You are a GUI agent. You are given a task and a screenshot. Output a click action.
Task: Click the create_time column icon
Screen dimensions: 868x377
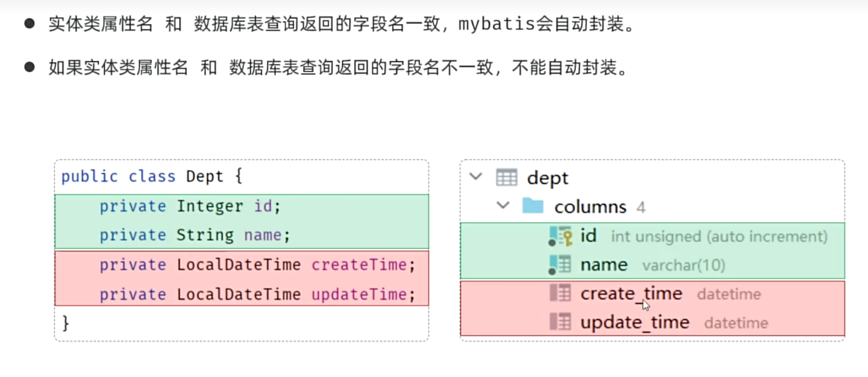pos(560,293)
